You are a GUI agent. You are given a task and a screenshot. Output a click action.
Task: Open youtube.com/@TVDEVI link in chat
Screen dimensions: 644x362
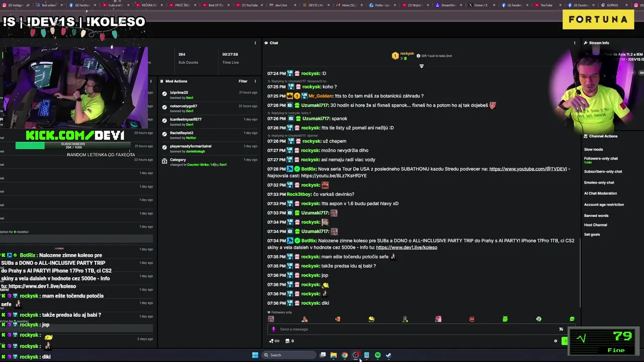[528, 169]
